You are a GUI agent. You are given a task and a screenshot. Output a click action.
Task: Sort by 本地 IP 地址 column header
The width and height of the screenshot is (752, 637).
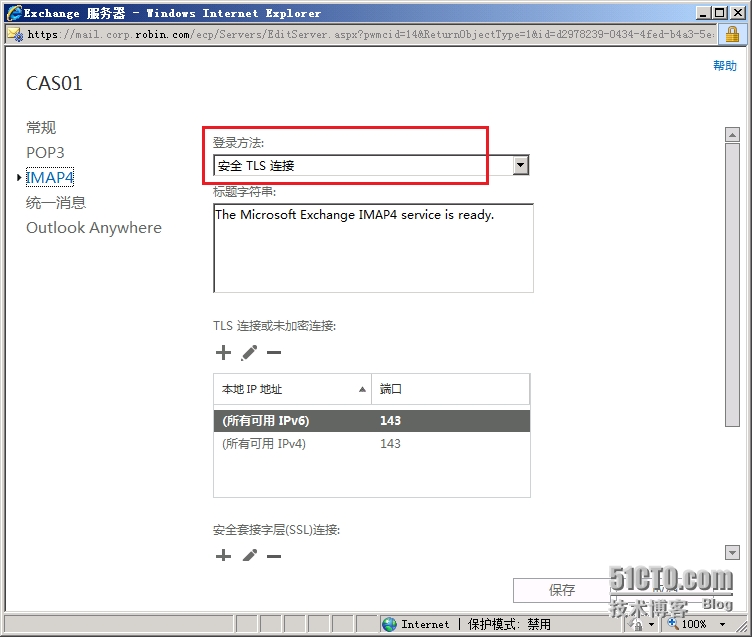coord(292,389)
